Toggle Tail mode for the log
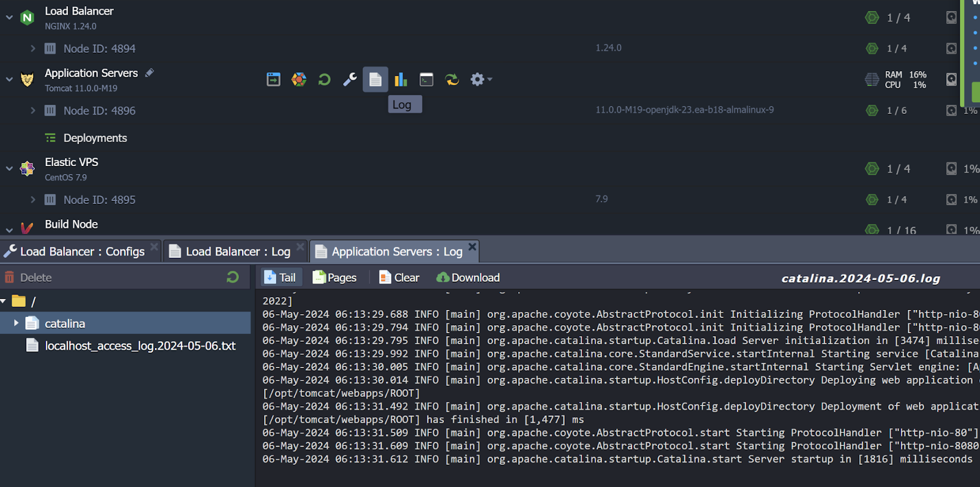The height and width of the screenshot is (487, 980). 281,277
